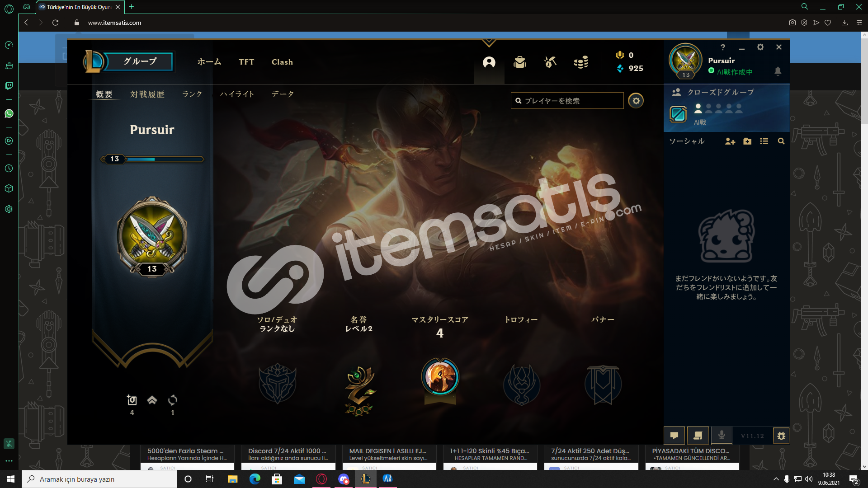868x488 pixels.
Task: Click the クローズドグループ header
Action: 721,92
